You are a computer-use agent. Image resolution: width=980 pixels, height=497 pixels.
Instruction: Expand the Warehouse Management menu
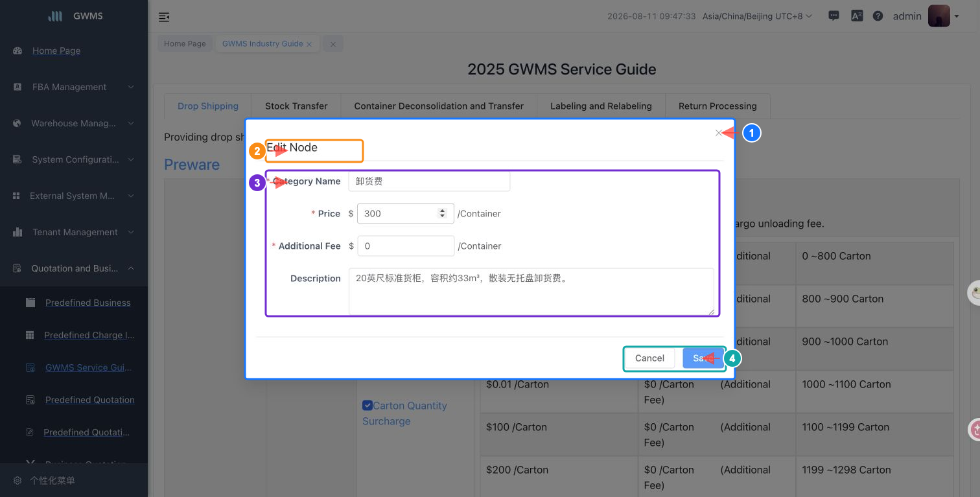tap(131, 123)
